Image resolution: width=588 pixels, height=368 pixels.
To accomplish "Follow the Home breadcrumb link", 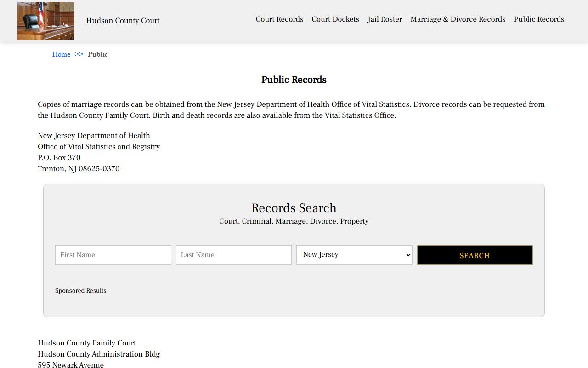I will 61,54.
